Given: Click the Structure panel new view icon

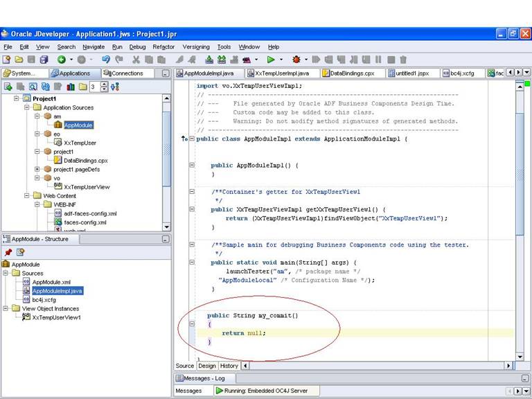Looking at the screenshot, I should (x=20, y=252).
